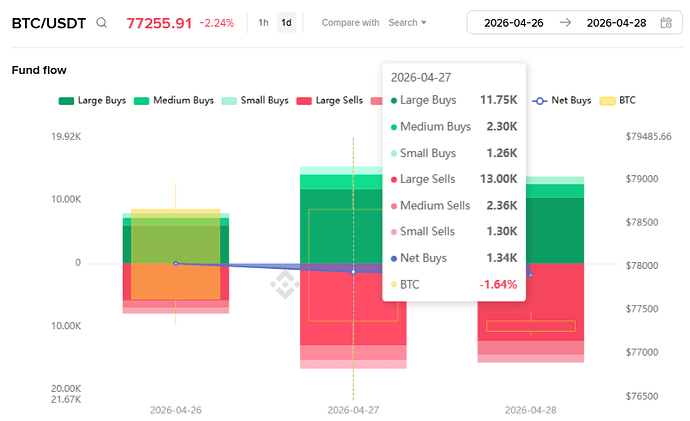Click the Large Buys 11.75K tooltip value
This screenshot has width=690, height=421.
499,100
